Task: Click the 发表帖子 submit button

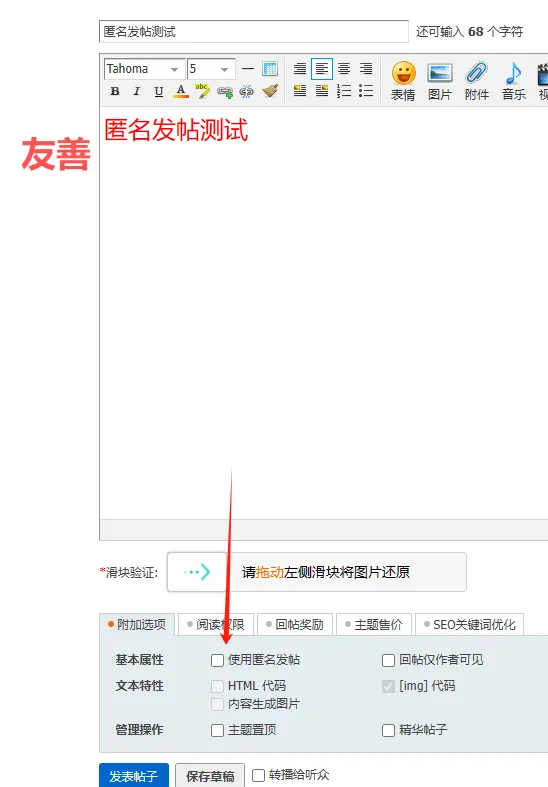Action: (134, 776)
